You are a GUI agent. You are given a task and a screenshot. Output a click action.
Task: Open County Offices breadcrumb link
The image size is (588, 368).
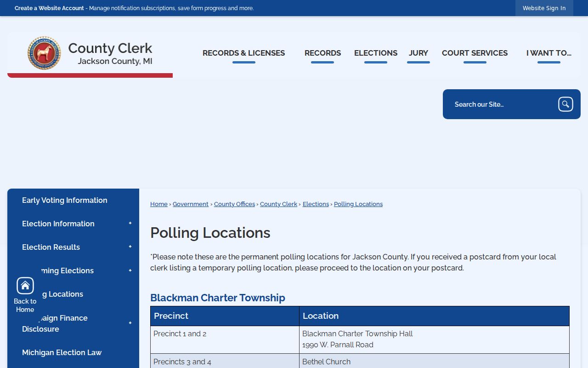(234, 204)
